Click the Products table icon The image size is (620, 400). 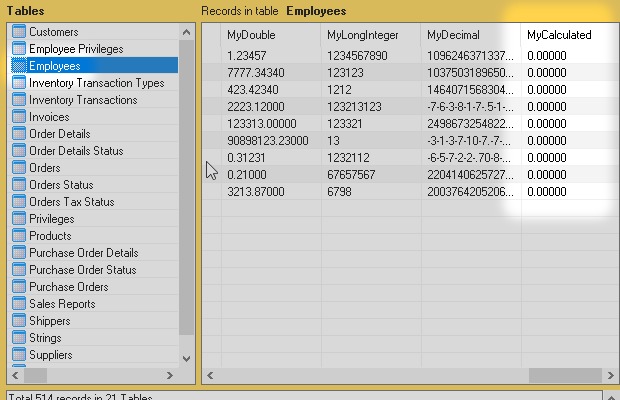18,236
